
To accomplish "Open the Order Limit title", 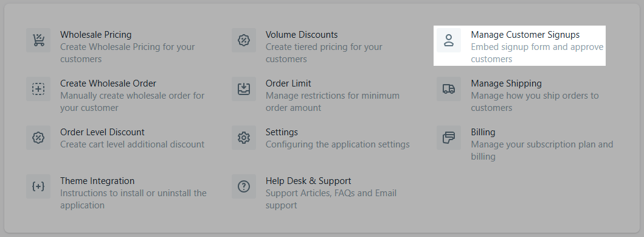I will click(288, 83).
